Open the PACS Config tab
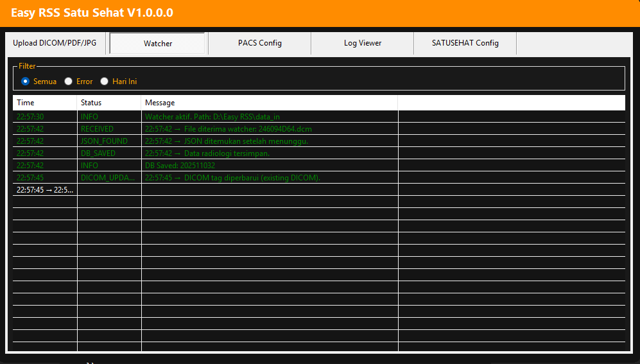Image resolution: width=640 pixels, height=364 pixels. click(x=259, y=43)
